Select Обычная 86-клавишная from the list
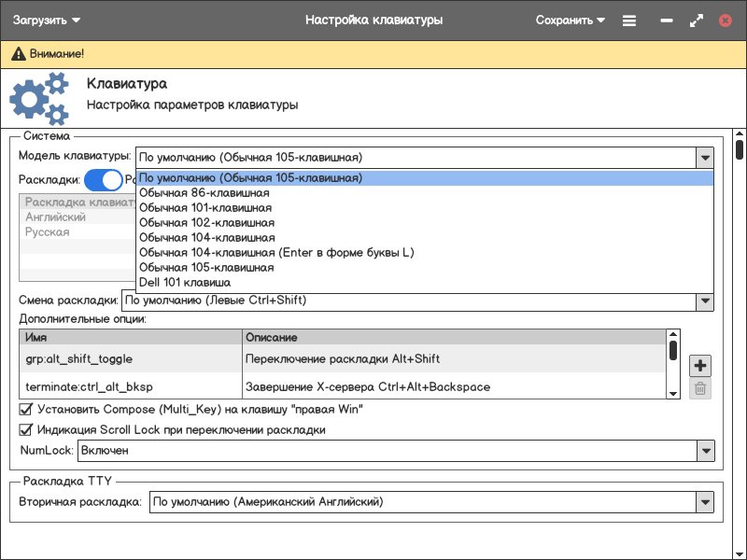Image resolution: width=747 pixels, height=560 pixels. coord(204,193)
